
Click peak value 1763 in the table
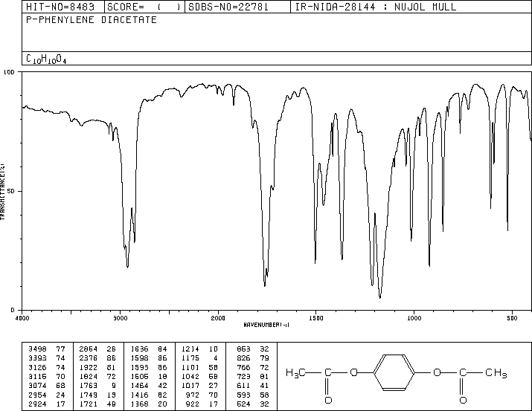89,386
